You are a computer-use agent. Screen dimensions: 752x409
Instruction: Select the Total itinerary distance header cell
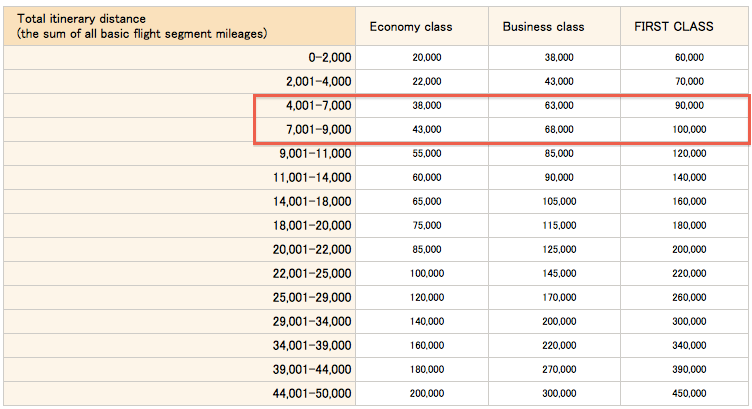pos(142,26)
